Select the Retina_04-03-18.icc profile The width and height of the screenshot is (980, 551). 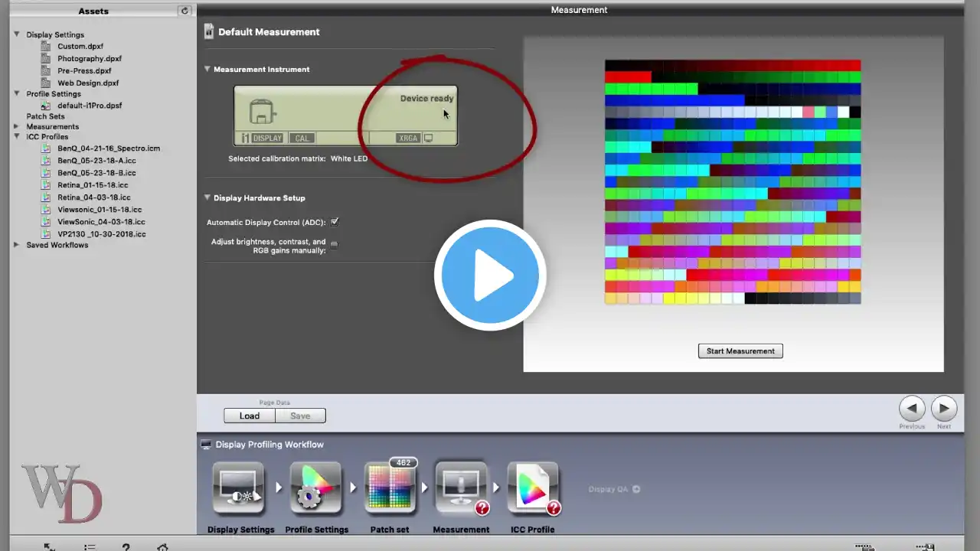point(94,197)
